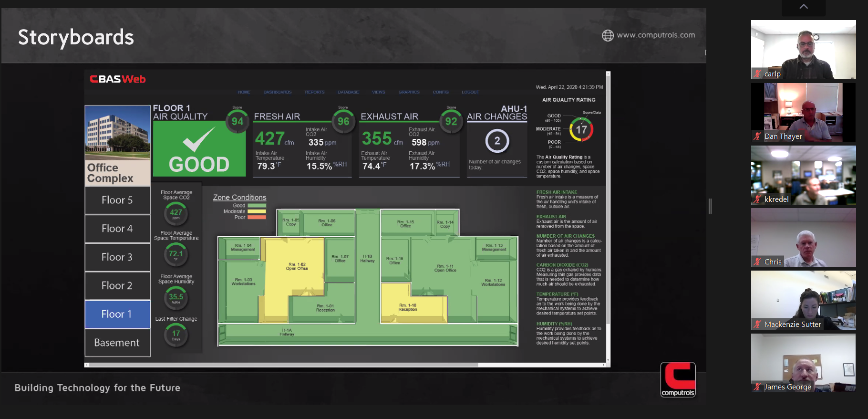Viewport: 868px width, 419px height.
Task: Click the Computrols logo in the slide footer
Action: [x=678, y=380]
